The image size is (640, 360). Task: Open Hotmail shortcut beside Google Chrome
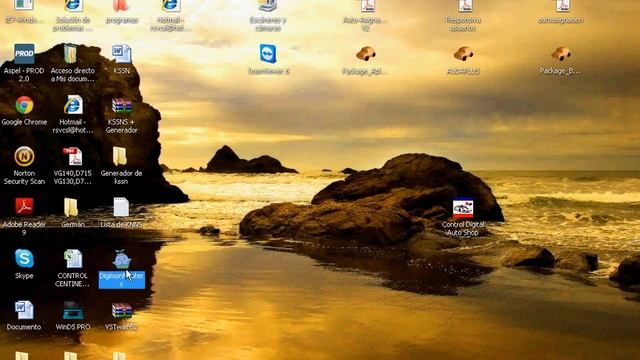(x=73, y=105)
